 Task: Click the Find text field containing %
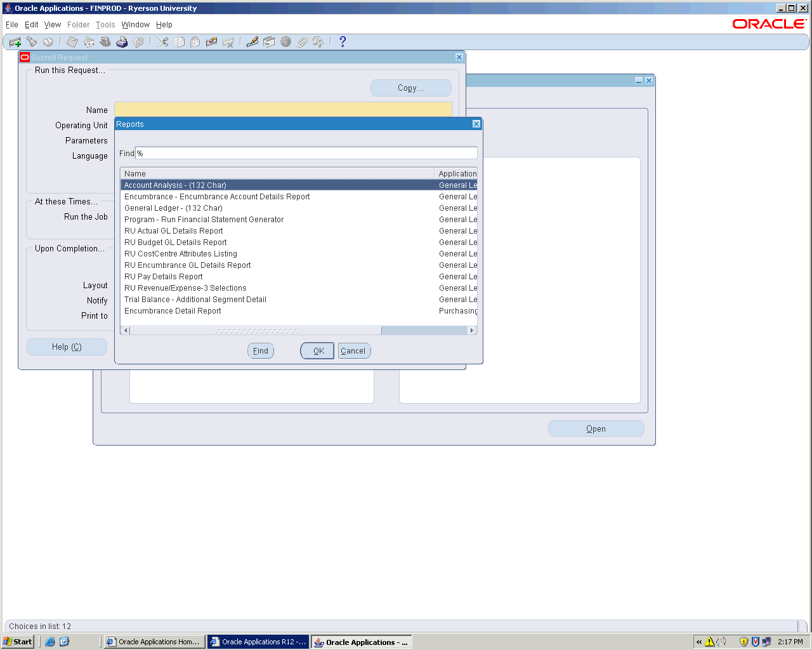pos(306,154)
